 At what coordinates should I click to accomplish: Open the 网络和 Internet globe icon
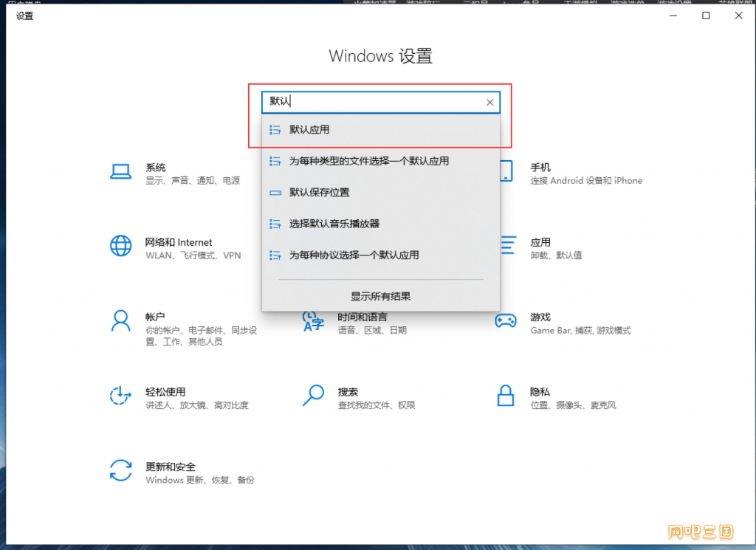[120, 246]
